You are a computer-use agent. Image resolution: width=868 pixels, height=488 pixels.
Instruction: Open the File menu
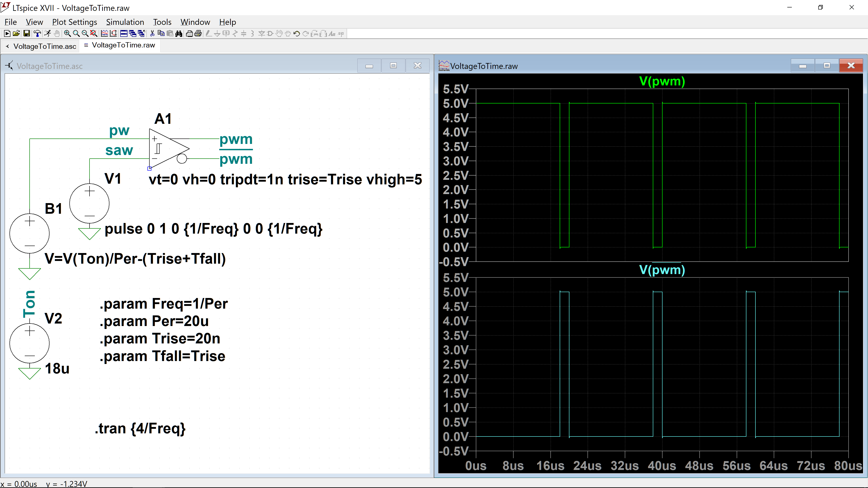pyautogui.click(x=10, y=22)
